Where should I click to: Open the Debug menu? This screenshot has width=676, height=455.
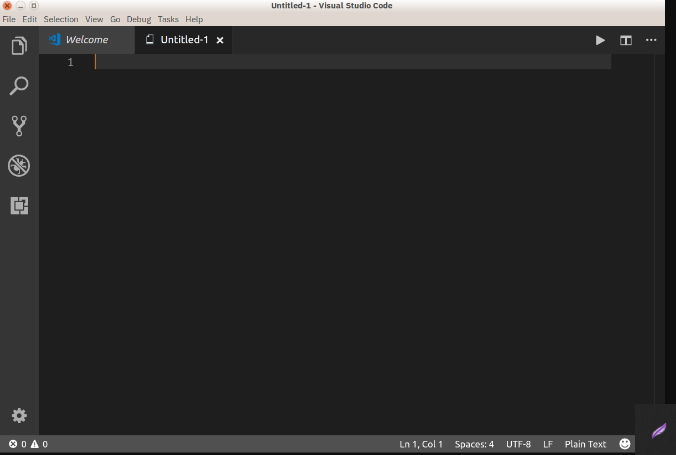(139, 19)
